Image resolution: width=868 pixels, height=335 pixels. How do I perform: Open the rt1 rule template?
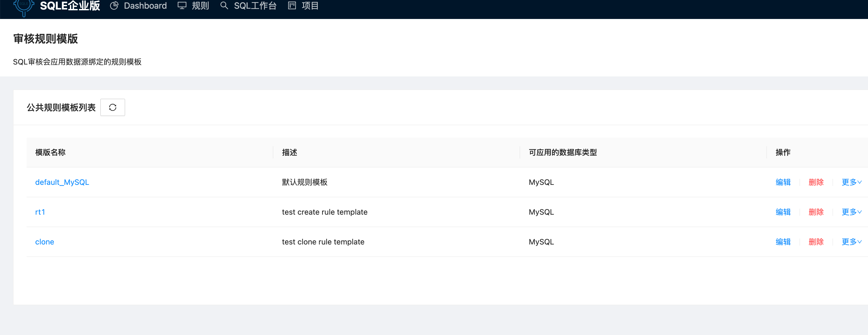(x=40, y=212)
